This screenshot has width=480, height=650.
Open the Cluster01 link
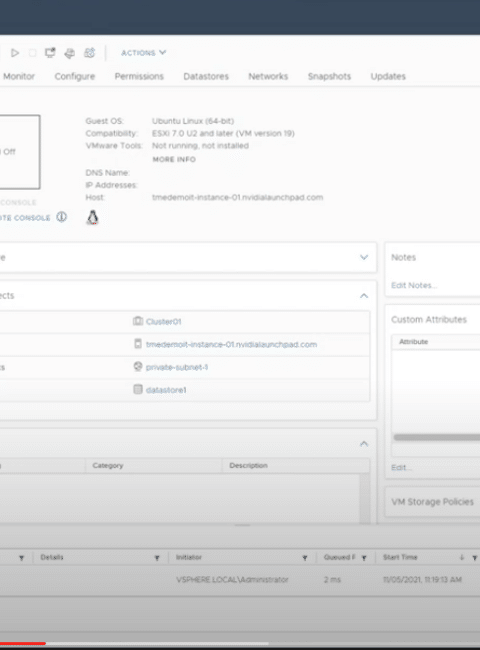(163, 322)
